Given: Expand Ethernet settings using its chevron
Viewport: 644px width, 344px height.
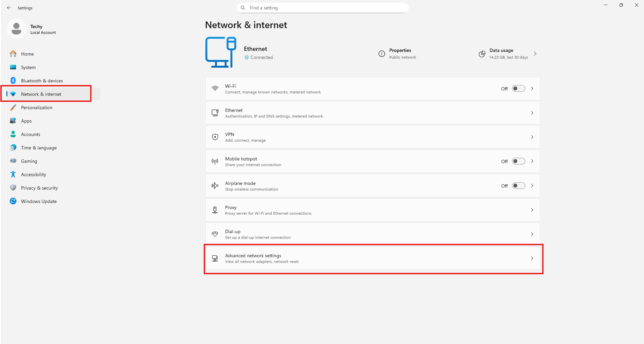Looking at the screenshot, I should click(x=532, y=113).
